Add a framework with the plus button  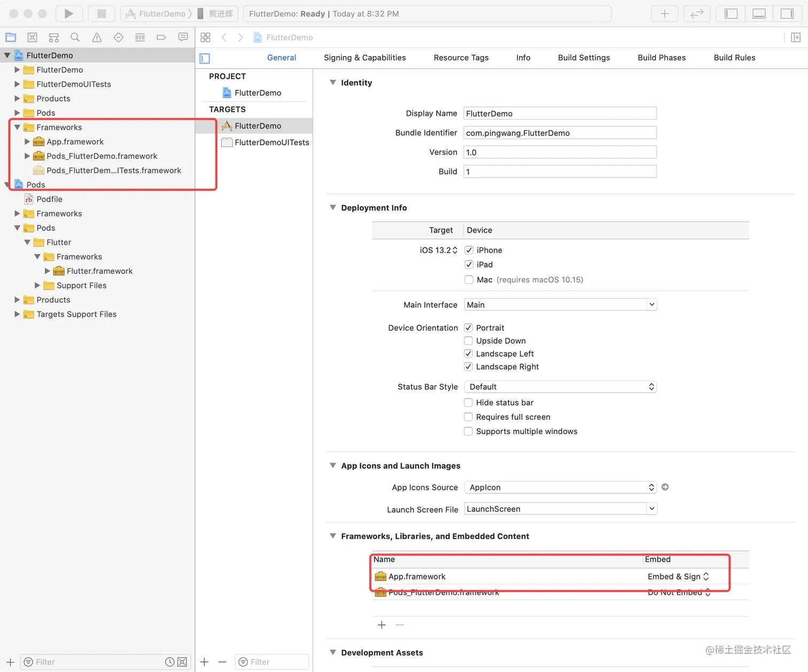tap(382, 625)
